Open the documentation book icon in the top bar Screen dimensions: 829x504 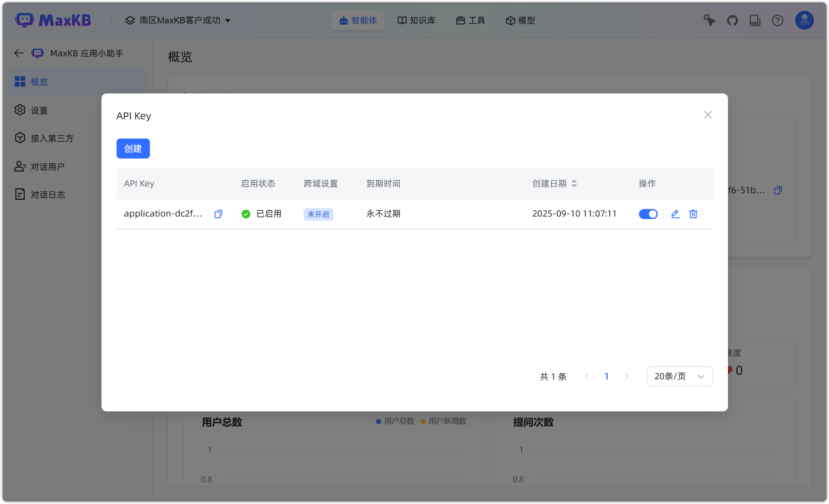(x=755, y=20)
